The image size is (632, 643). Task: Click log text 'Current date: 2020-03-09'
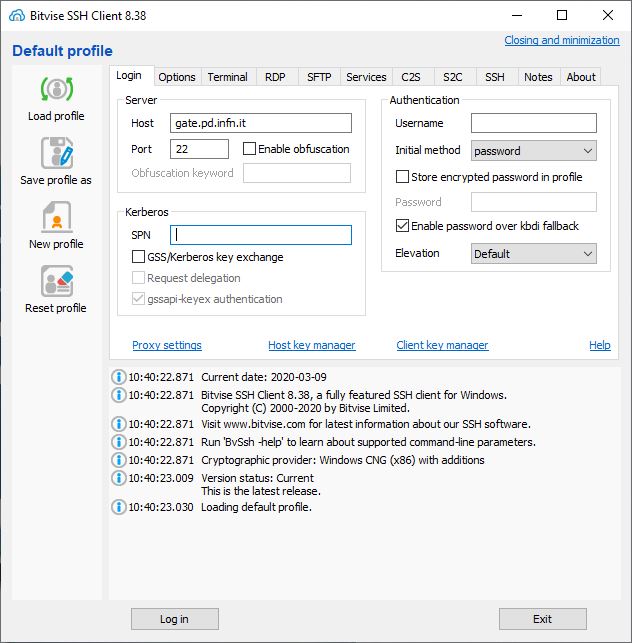click(x=264, y=377)
